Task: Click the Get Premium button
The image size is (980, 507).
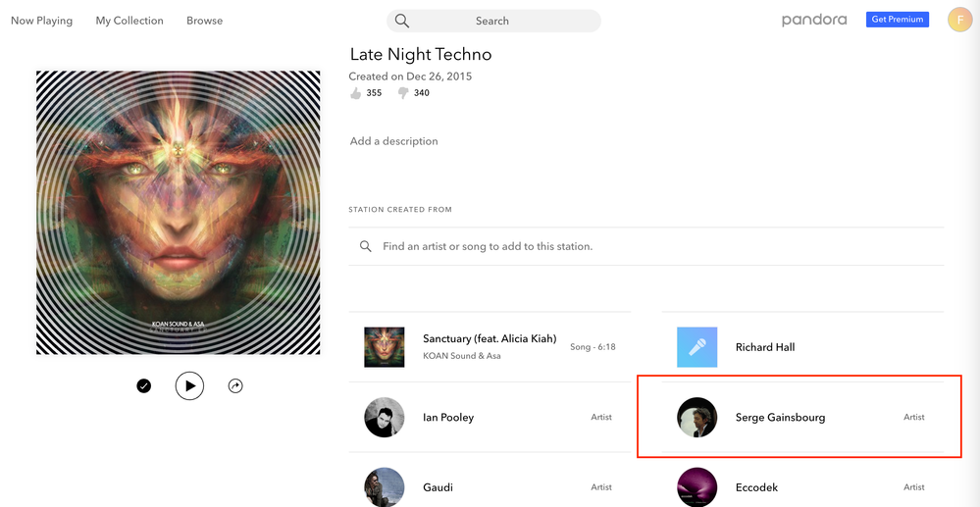Action: [x=897, y=20]
